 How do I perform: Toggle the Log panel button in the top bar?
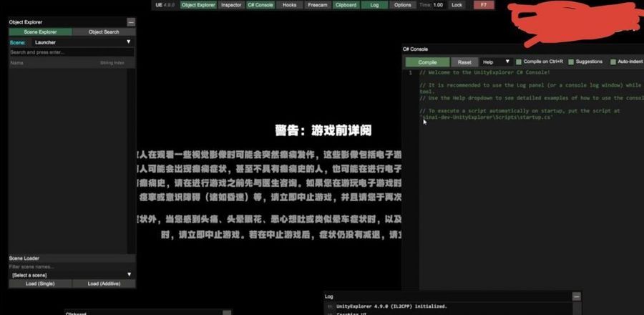point(374,4)
